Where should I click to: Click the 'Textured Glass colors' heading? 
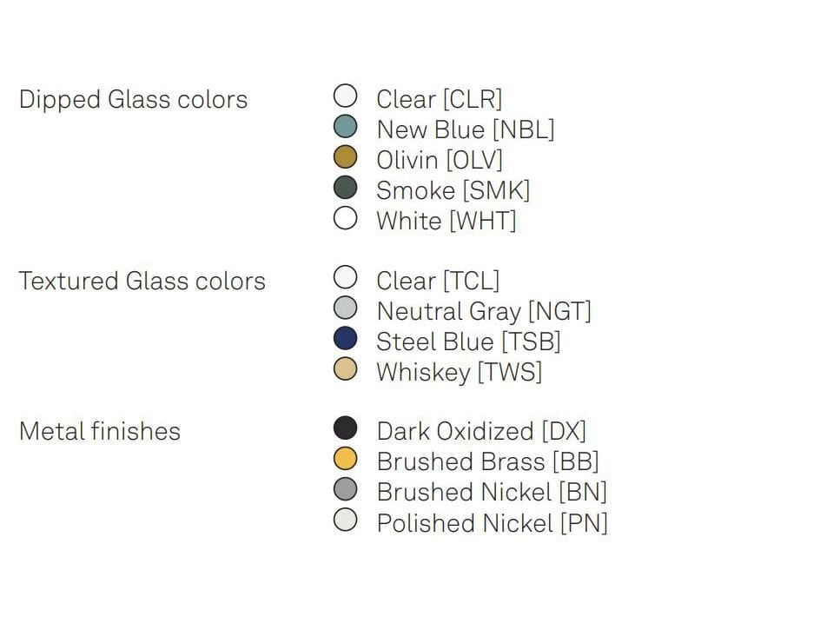142,282
